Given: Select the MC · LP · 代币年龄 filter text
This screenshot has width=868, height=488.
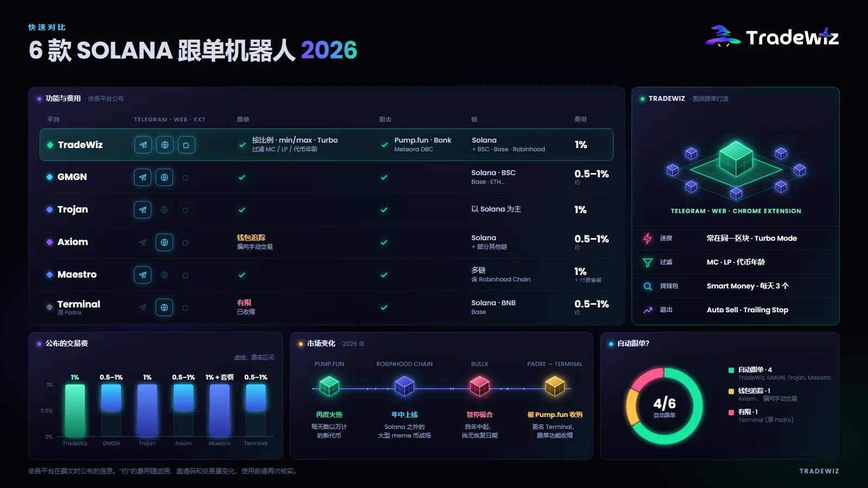Looking at the screenshot, I should pos(736,262).
